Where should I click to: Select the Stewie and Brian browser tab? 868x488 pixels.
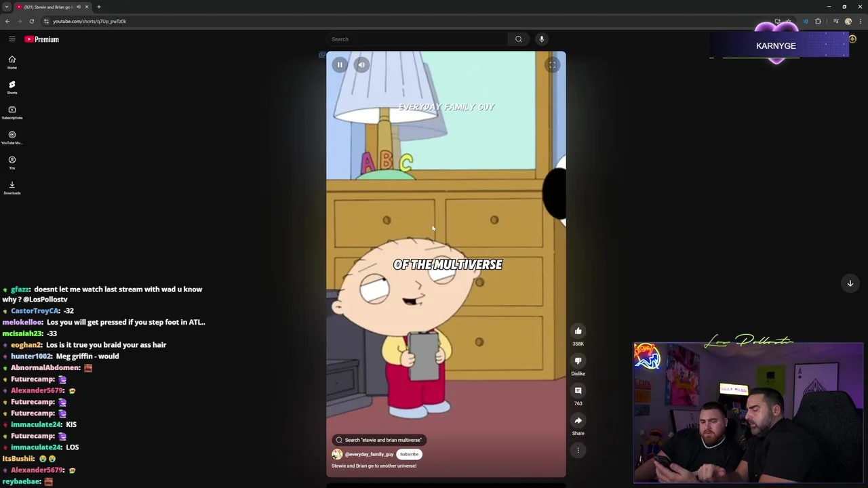(53, 7)
